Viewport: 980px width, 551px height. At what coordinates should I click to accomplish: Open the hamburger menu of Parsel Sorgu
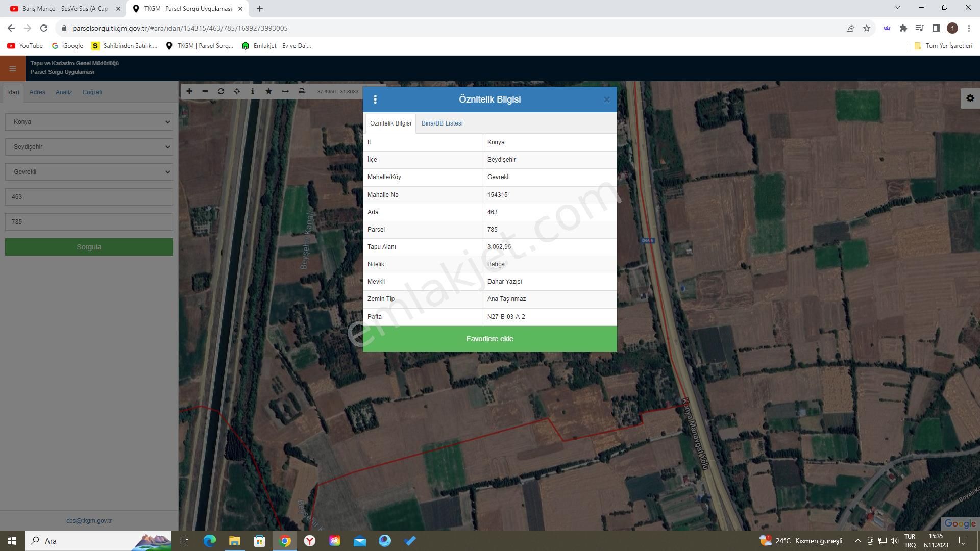pos(13,69)
